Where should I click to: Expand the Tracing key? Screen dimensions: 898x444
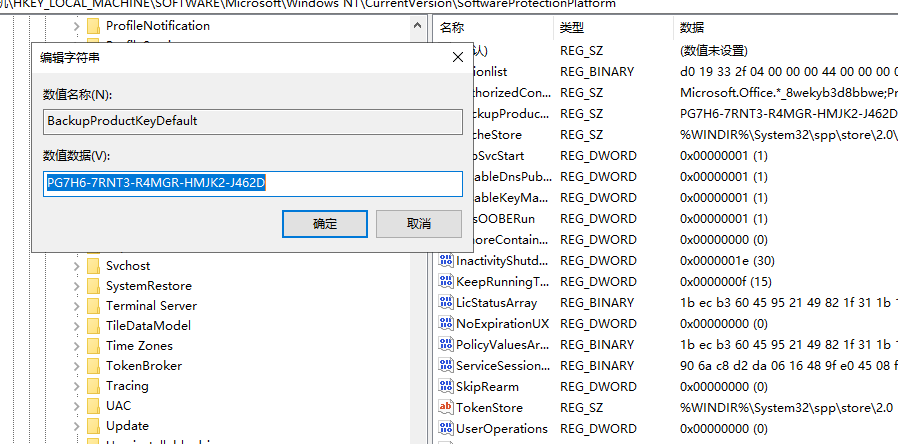tap(76, 386)
